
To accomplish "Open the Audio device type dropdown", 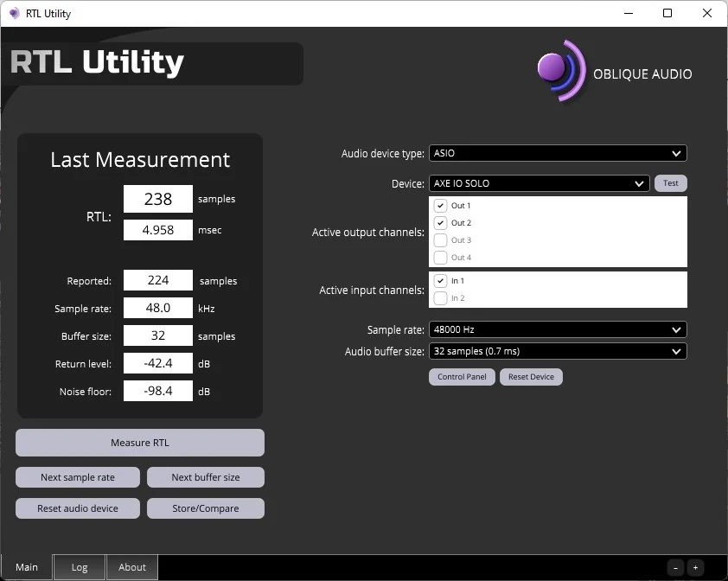I will (x=558, y=152).
